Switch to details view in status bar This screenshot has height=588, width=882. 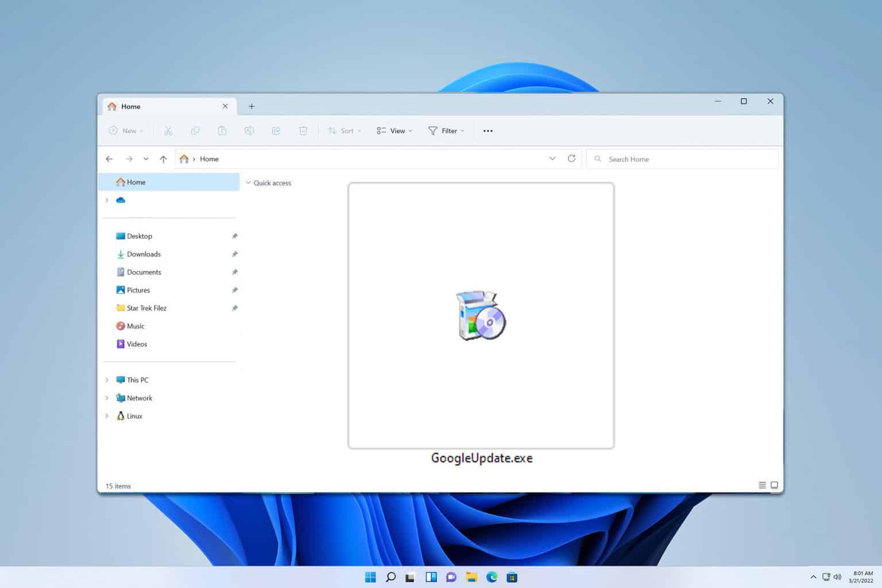pyautogui.click(x=762, y=485)
